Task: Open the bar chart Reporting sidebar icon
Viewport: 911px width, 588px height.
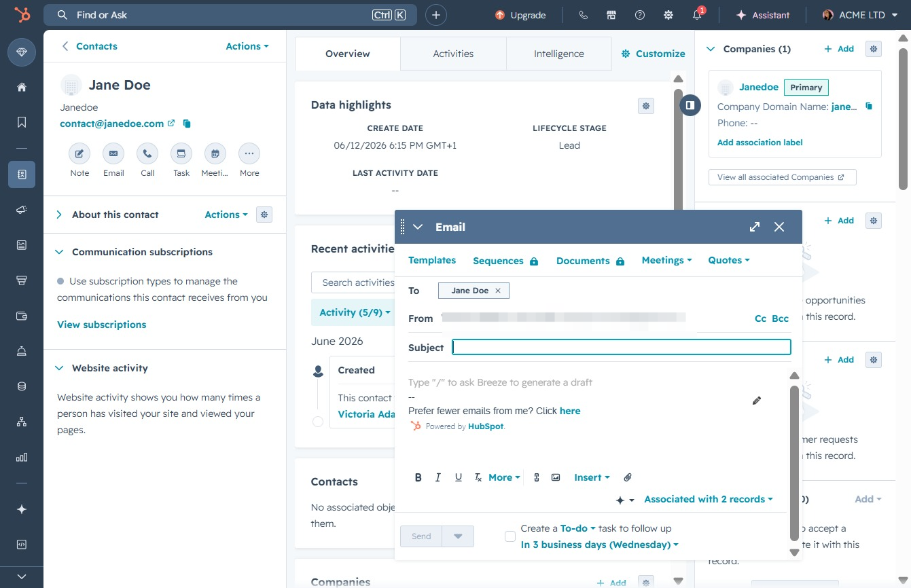Action: (x=22, y=457)
